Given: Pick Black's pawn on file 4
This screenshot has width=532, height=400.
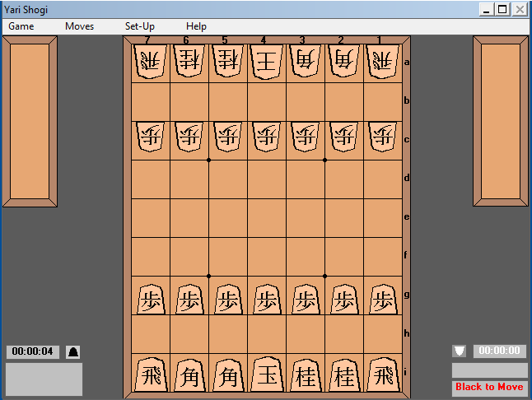Looking at the screenshot, I should pos(266,298).
